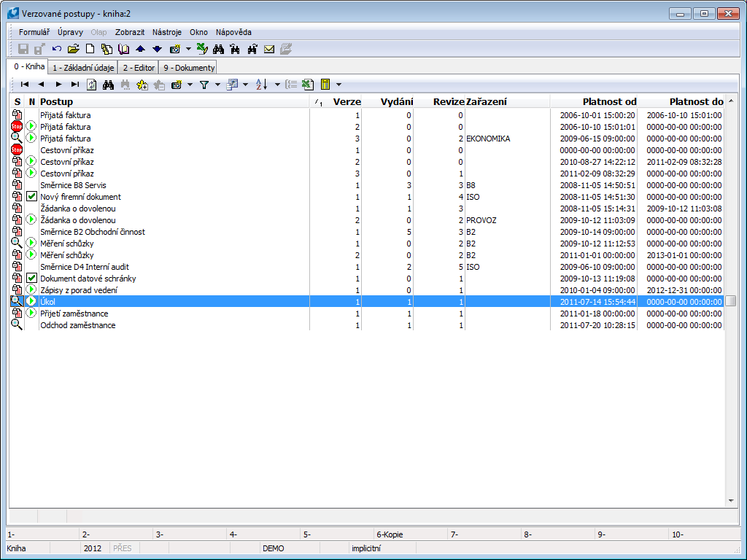Toggle checkmark on Nový firemní dokument row
The width and height of the screenshot is (747, 560).
coord(31,197)
